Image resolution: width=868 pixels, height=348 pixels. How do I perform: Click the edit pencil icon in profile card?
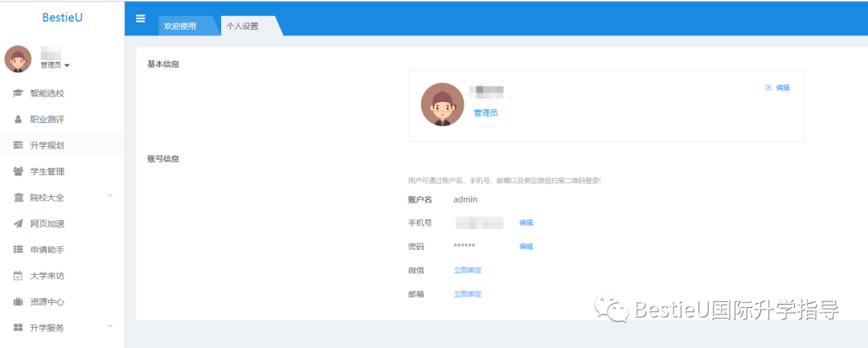click(x=768, y=88)
